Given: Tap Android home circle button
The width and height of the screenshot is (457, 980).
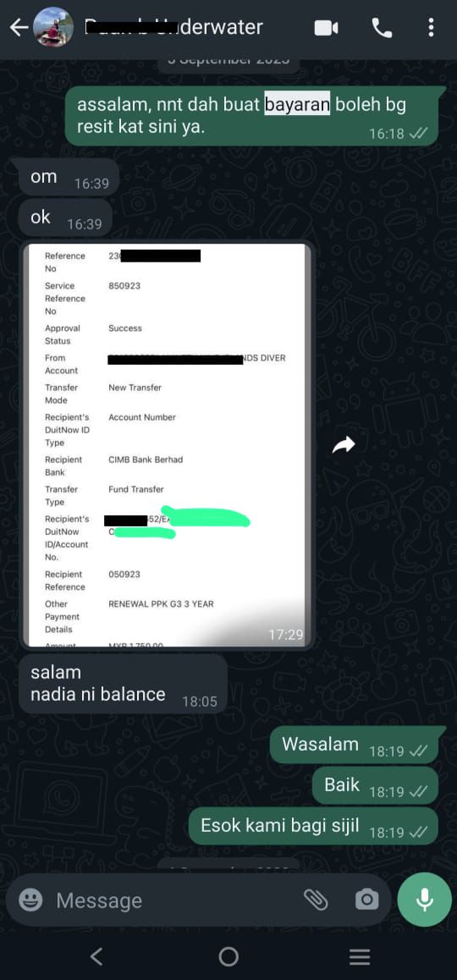Looking at the screenshot, I should [x=228, y=956].
